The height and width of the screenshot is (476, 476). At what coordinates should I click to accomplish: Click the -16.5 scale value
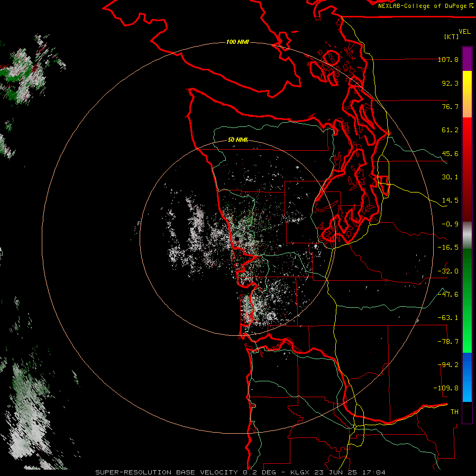pos(448,248)
